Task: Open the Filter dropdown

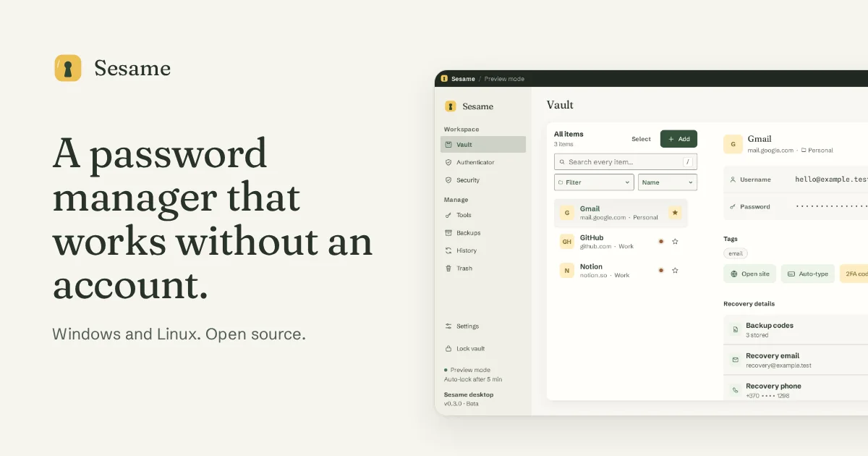Action: pyautogui.click(x=594, y=182)
